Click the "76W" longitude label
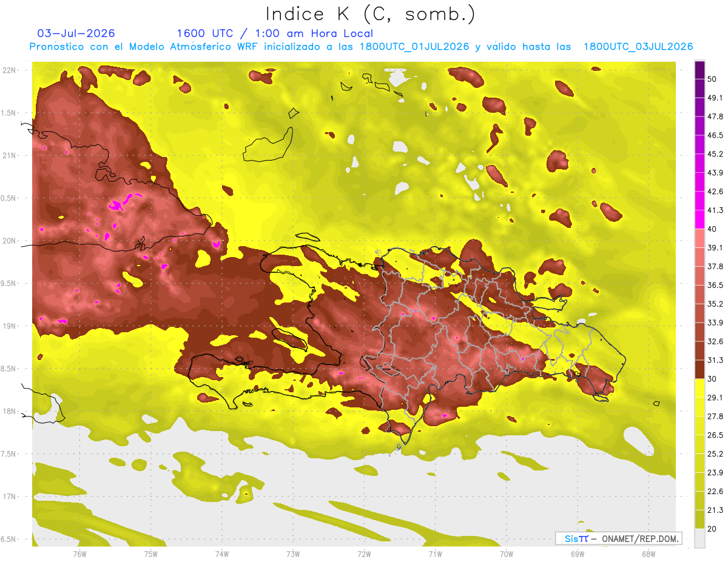The height and width of the screenshot is (562, 728). click(x=79, y=554)
